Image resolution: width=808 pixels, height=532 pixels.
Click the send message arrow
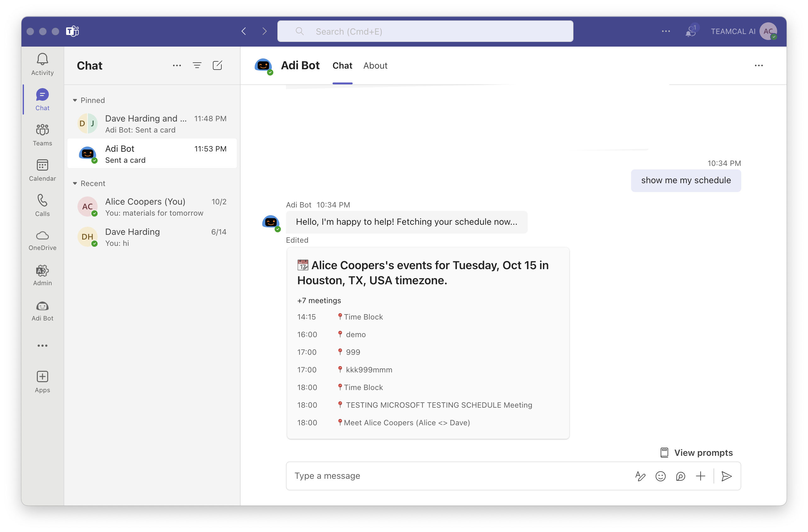726,476
